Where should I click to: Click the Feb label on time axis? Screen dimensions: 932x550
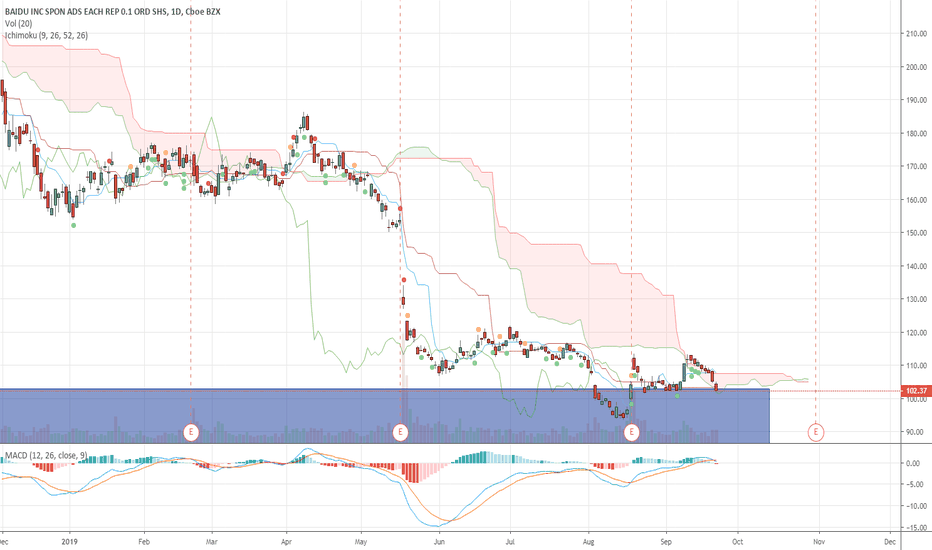[144, 542]
